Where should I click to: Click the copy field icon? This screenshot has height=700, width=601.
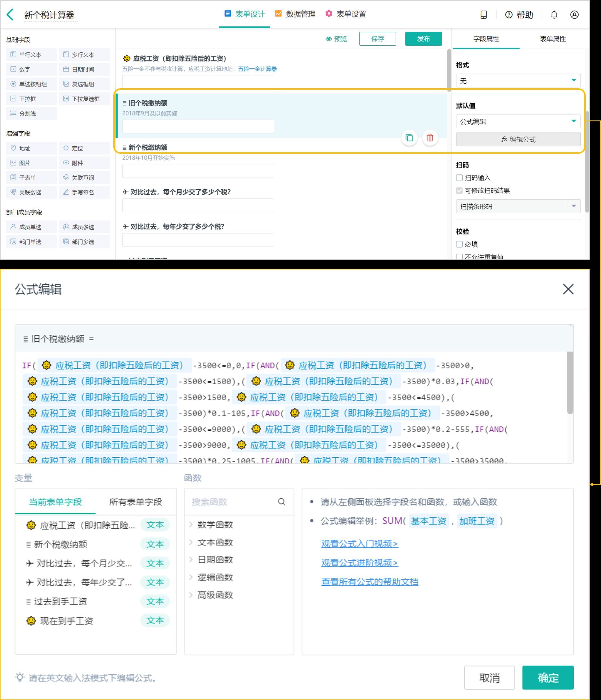click(409, 138)
